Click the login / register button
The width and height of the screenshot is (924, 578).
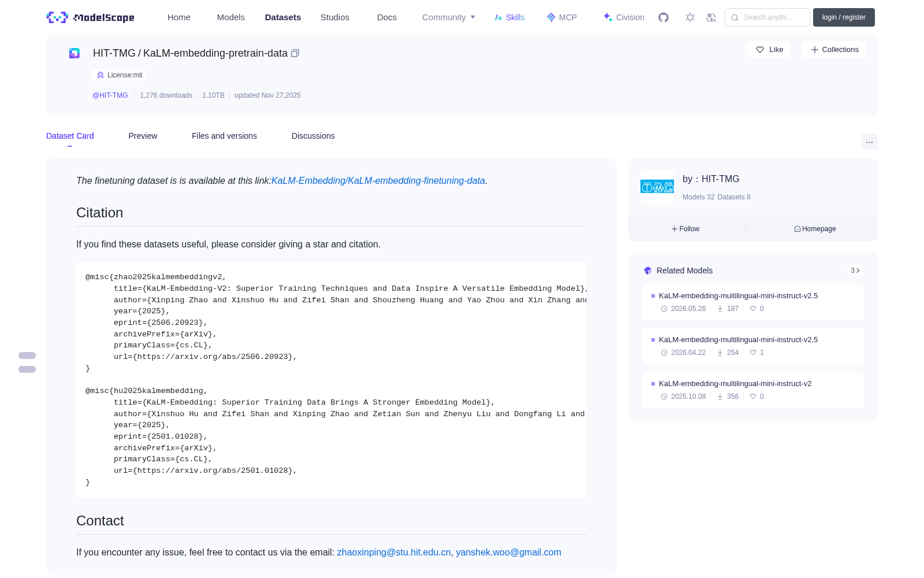844,17
